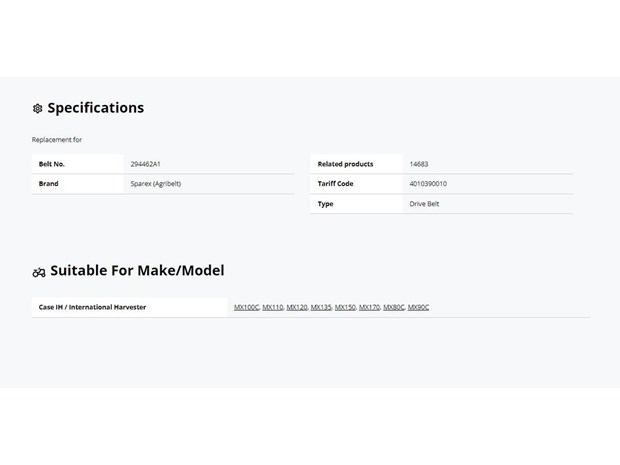Click the Suitable For Make/Model heading
The height and width of the screenshot is (465, 620).
coord(137,271)
